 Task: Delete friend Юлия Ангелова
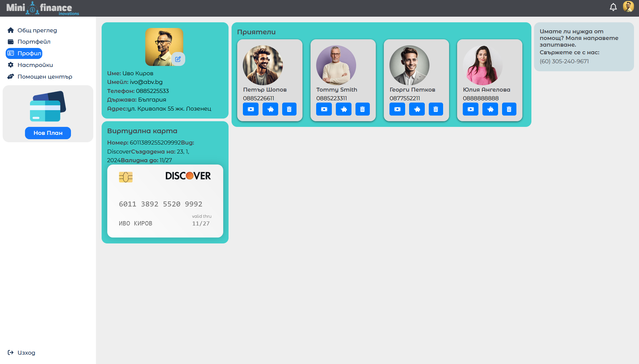[509, 109]
